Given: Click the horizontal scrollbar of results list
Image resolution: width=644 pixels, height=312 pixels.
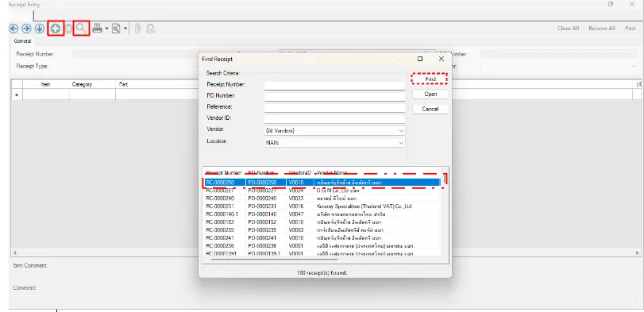Looking at the screenshot, I should (x=275, y=259).
